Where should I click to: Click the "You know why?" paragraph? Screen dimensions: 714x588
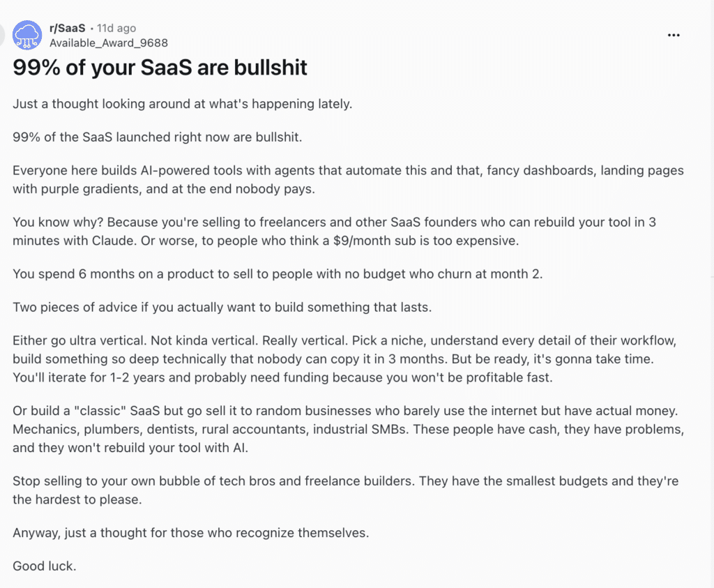(334, 232)
